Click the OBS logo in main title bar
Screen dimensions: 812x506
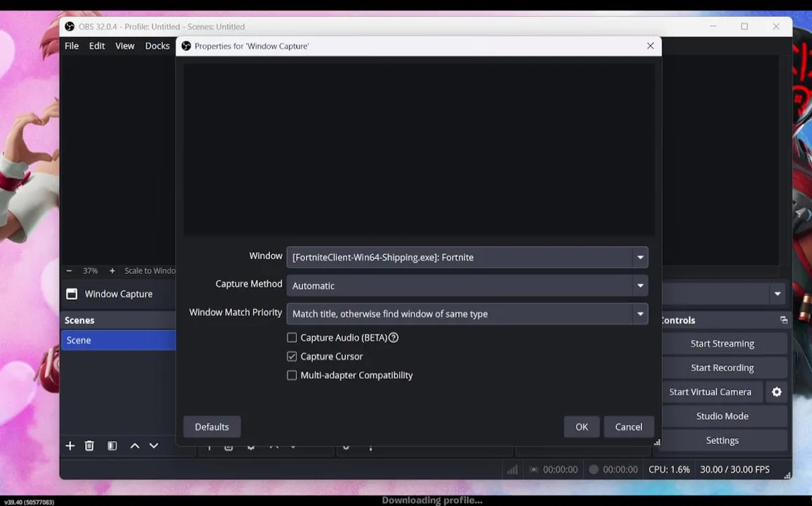pyautogui.click(x=70, y=27)
